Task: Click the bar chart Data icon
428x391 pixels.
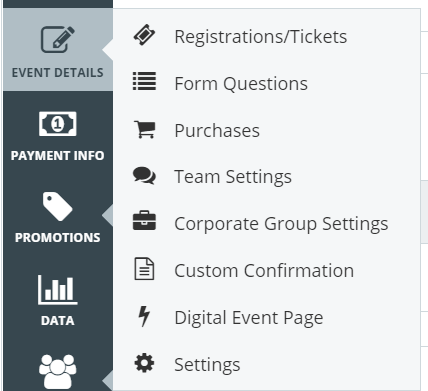Action: [x=58, y=290]
